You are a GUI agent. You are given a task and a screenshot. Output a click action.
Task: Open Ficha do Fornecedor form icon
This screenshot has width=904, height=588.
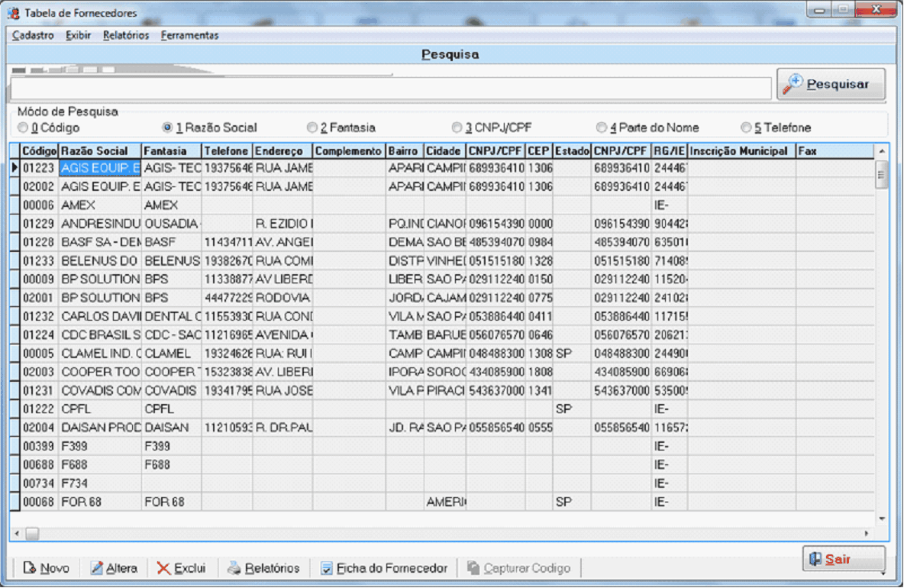pos(327,568)
